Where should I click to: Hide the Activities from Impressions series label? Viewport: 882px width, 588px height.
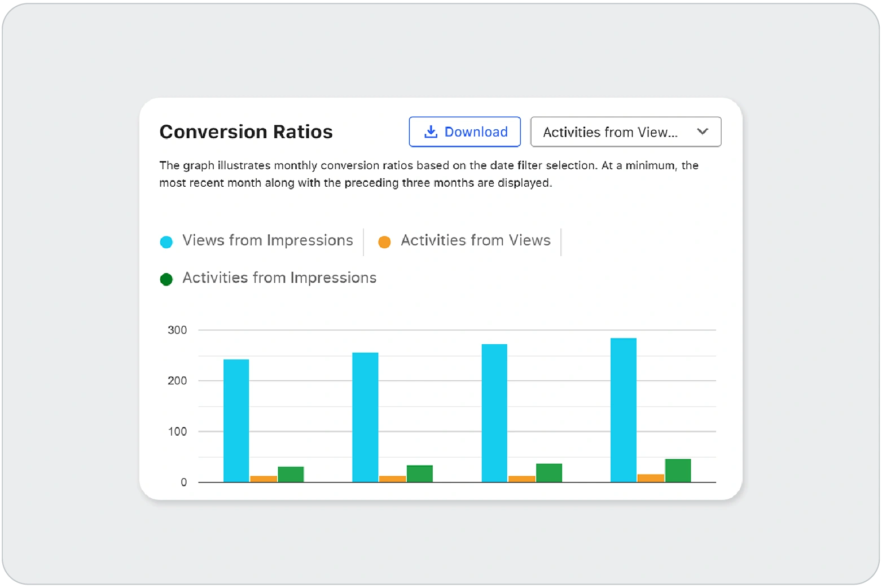point(279,278)
